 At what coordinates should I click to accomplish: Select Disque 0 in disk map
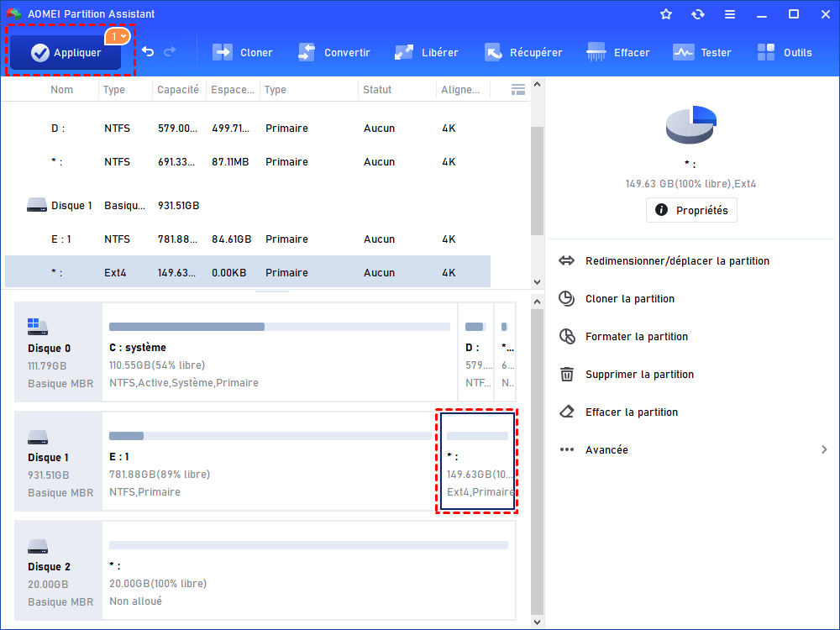[59, 352]
